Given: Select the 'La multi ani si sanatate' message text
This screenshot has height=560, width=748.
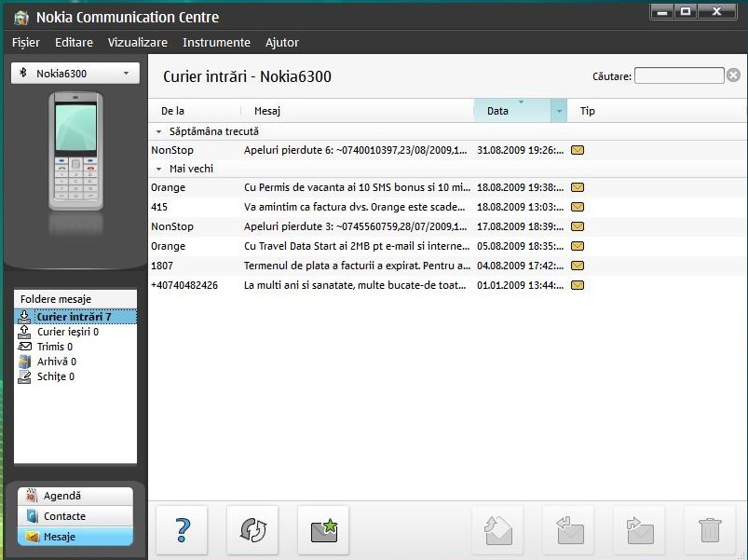Looking at the screenshot, I should coord(355,285).
